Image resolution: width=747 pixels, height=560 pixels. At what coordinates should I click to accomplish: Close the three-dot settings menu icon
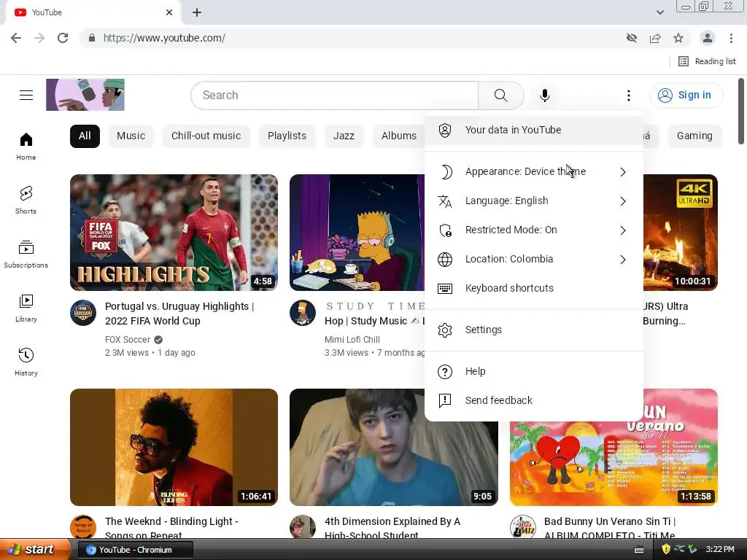pos(628,96)
